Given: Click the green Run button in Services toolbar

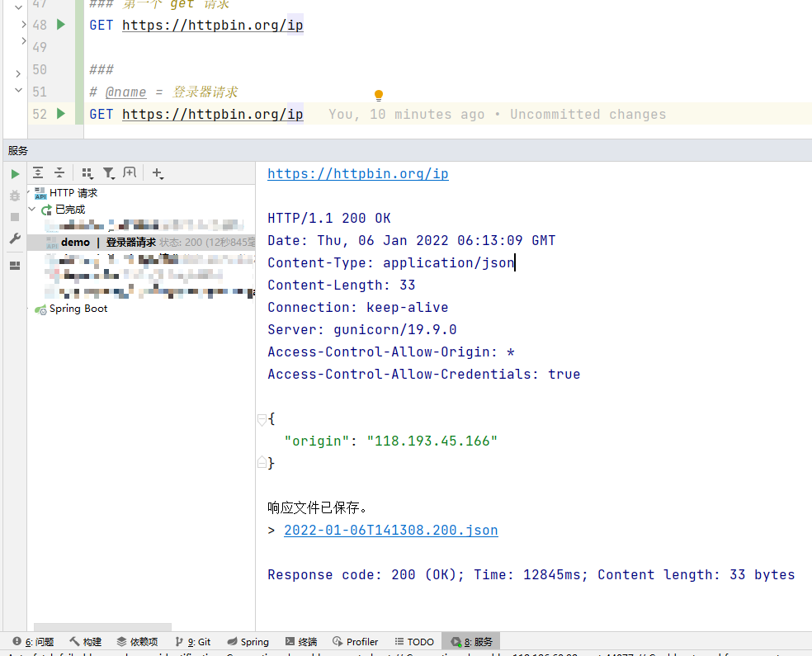Looking at the screenshot, I should [x=15, y=174].
